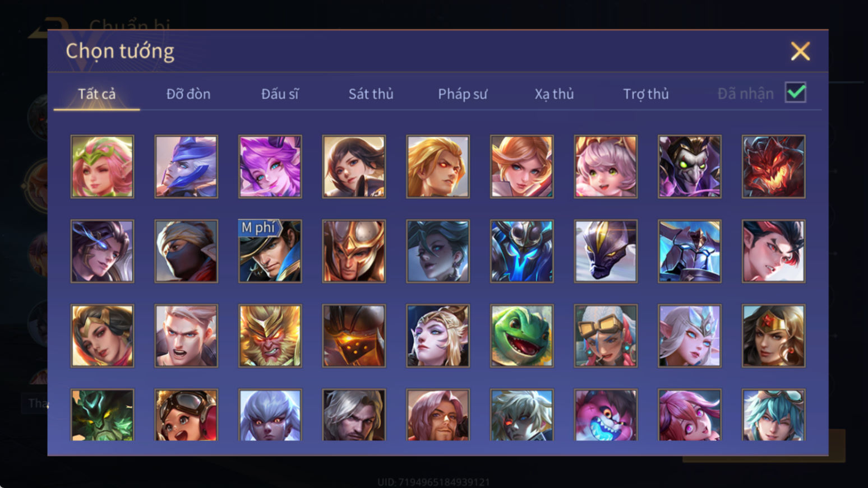
Task: Pick the masked ninja hero with headband
Action: (186, 251)
